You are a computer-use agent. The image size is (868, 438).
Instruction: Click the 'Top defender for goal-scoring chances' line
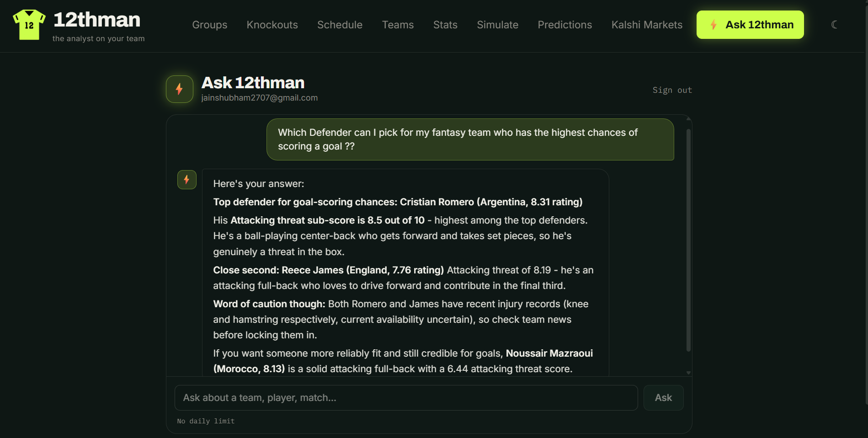[398, 202]
